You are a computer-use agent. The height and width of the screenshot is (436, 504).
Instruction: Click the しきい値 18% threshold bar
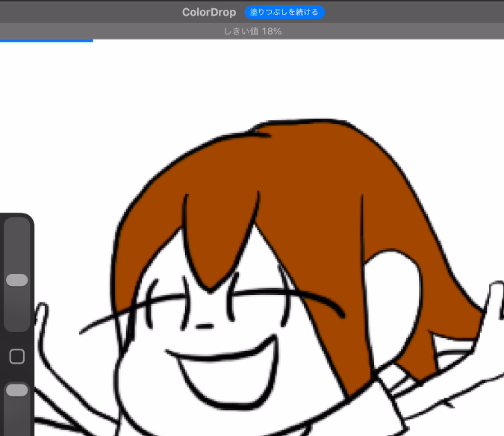[252, 31]
